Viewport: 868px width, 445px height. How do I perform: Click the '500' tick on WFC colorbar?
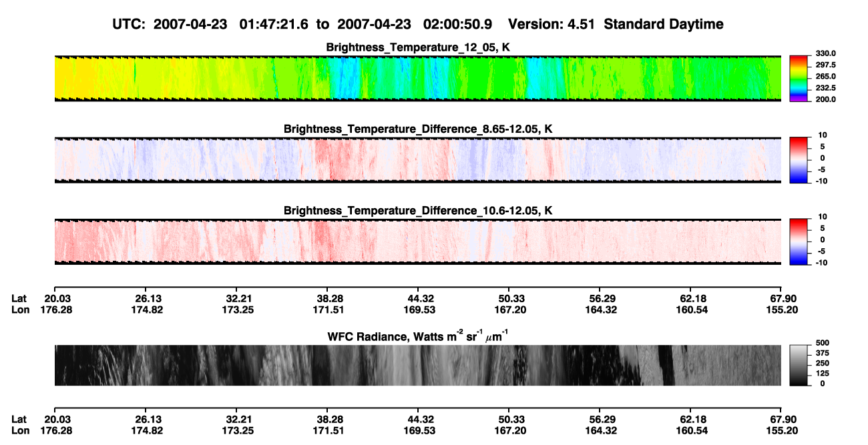[824, 342]
